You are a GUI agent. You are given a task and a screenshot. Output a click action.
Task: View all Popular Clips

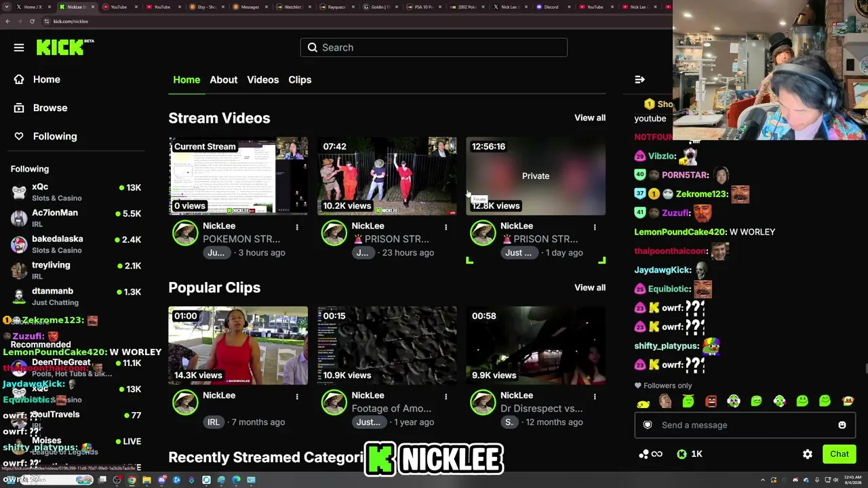click(x=590, y=287)
